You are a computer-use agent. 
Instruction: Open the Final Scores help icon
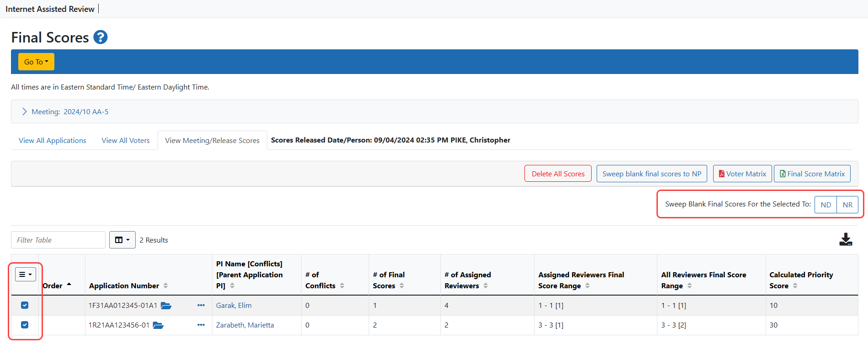click(x=101, y=37)
